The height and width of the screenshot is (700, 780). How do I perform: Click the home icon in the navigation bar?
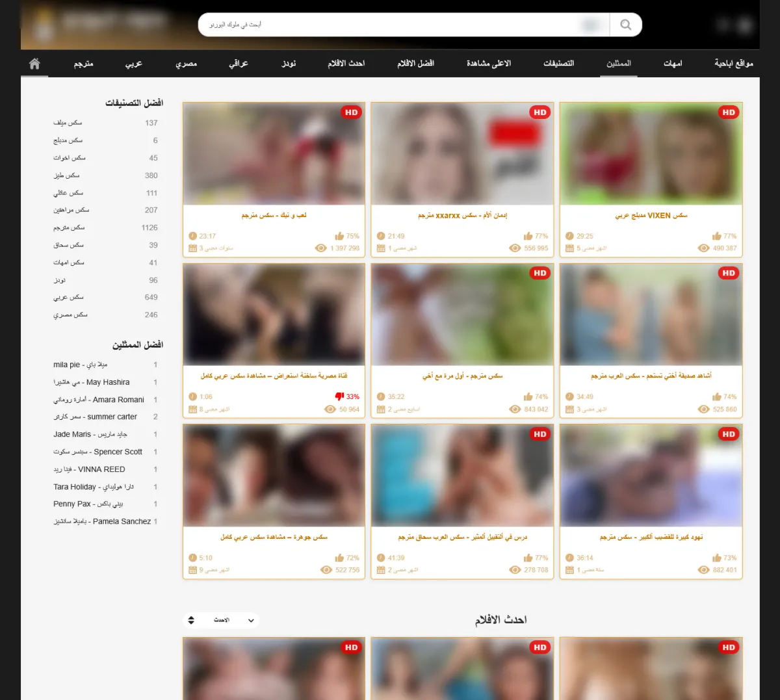tap(34, 64)
